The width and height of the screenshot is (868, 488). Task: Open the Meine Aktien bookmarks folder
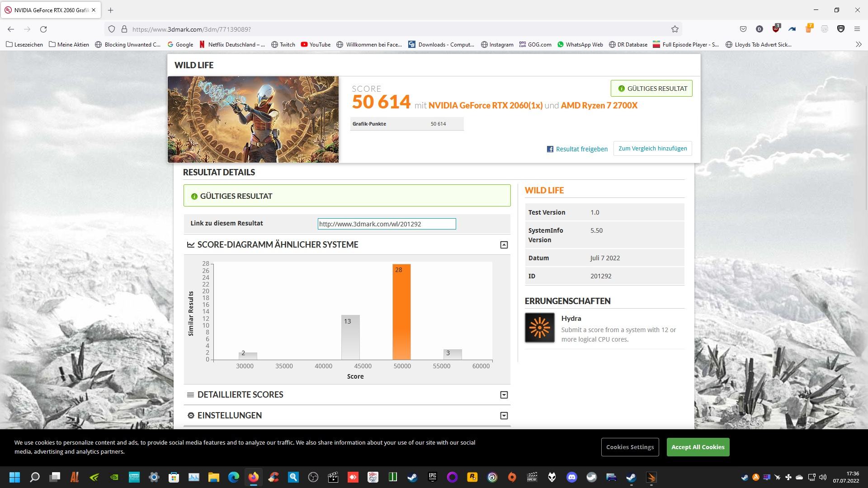[x=69, y=44]
